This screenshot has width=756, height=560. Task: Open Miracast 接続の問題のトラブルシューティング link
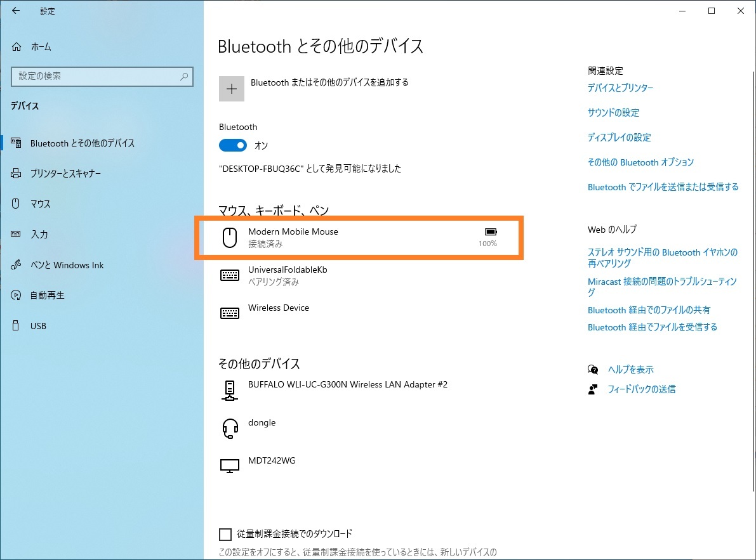[x=662, y=287]
